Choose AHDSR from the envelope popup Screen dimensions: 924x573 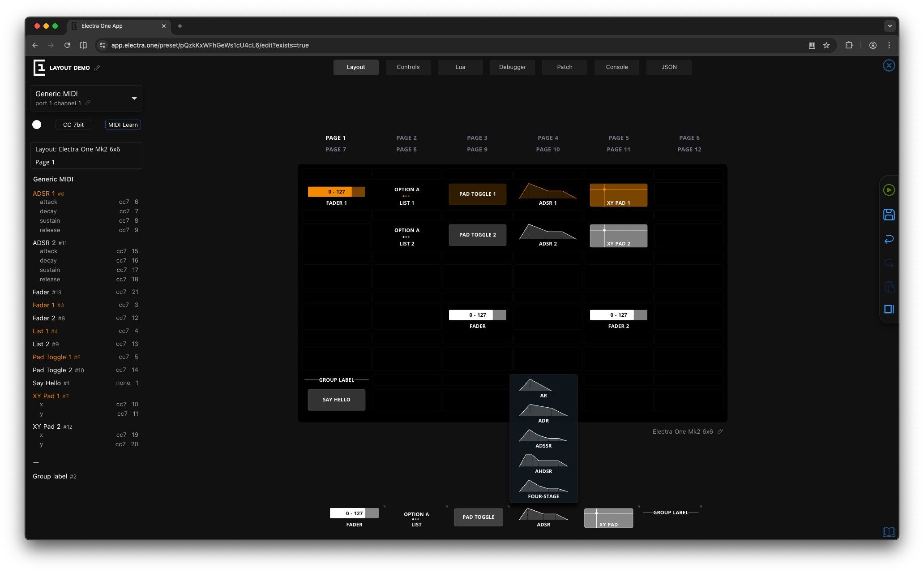543,463
